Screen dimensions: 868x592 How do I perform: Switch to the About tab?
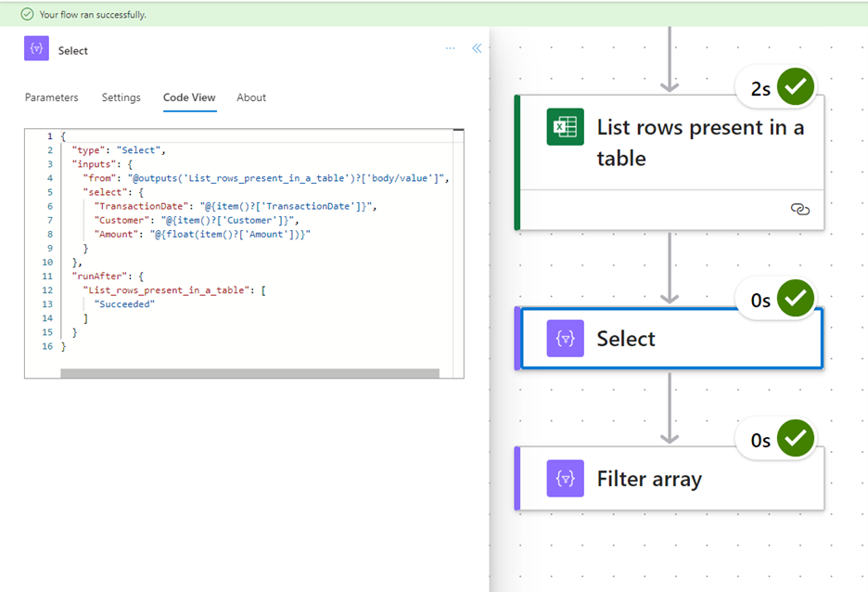[250, 97]
